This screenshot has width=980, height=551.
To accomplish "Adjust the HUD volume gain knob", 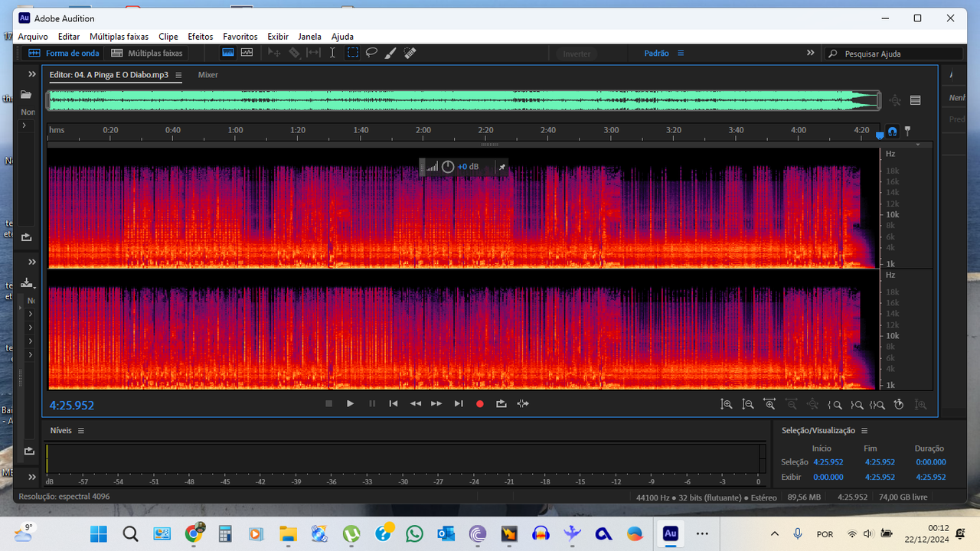I will coord(448,167).
